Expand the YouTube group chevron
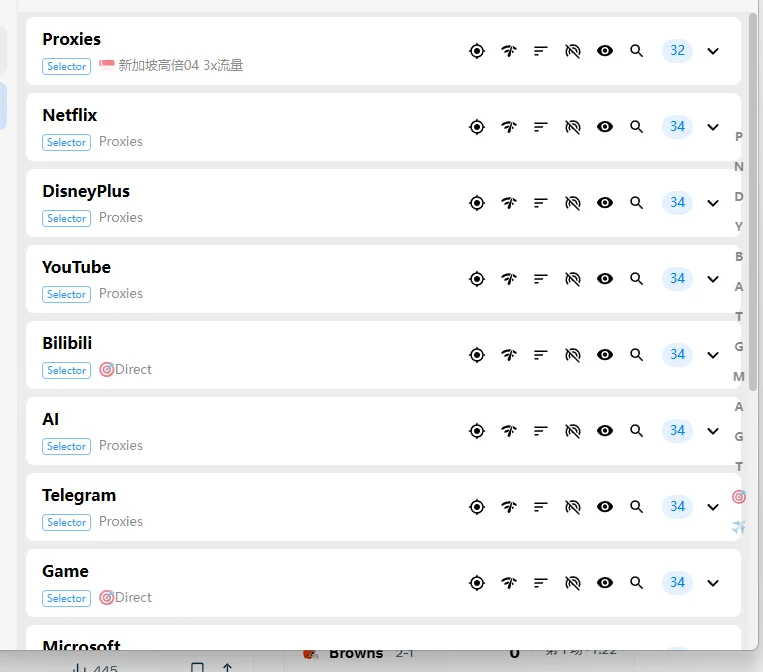The image size is (763, 672). click(x=713, y=279)
